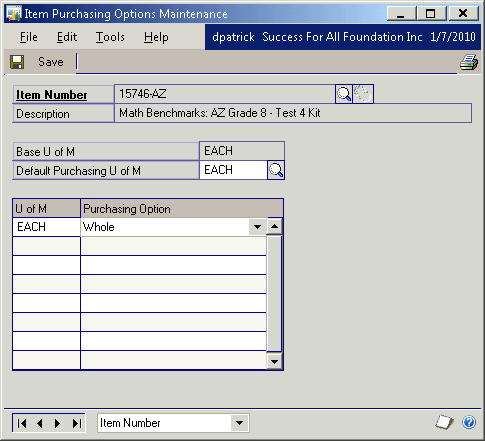Click the printer icon in toolbar

(x=469, y=62)
